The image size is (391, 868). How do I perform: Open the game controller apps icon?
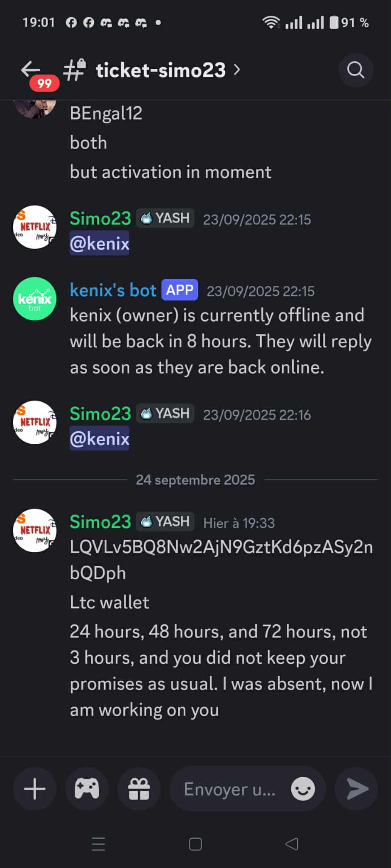(87, 789)
